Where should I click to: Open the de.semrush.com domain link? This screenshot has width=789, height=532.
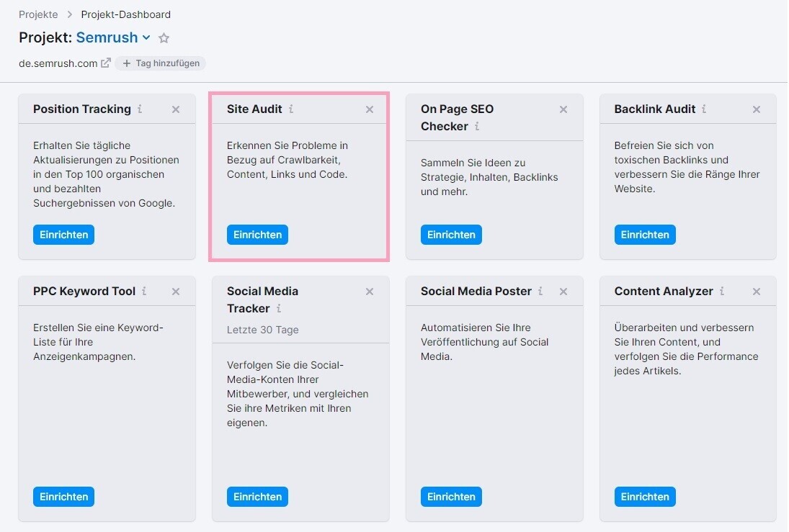(58, 63)
